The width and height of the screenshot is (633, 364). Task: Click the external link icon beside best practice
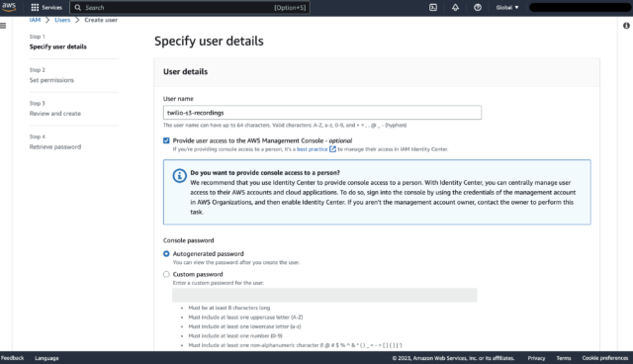332,149
